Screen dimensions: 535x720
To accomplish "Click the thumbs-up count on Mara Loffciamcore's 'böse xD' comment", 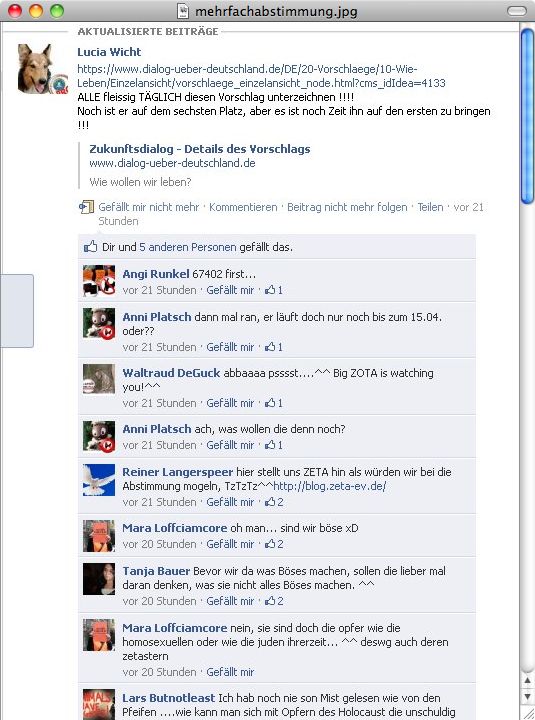I will click(274, 544).
